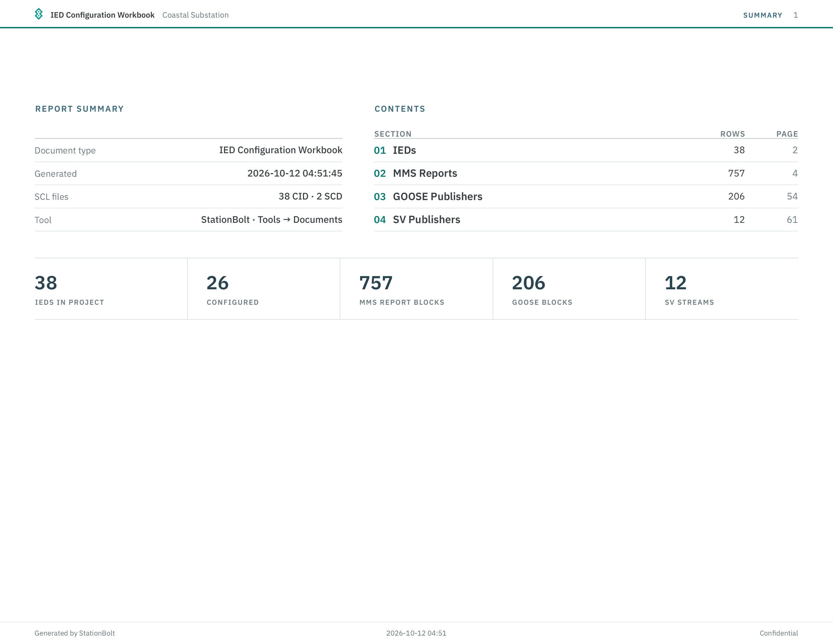Click the Confidential footer text
Viewport: 833px width, 644px height.
tap(779, 633)
